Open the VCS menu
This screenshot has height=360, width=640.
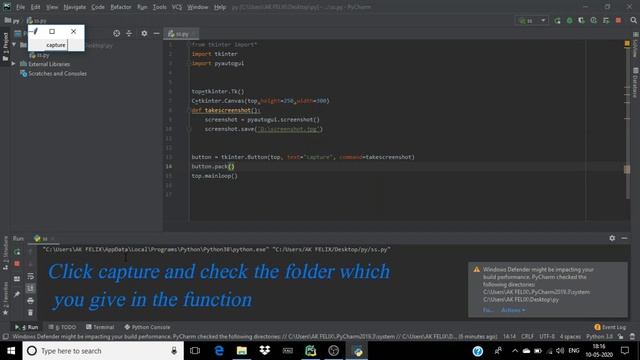point(177,7)
